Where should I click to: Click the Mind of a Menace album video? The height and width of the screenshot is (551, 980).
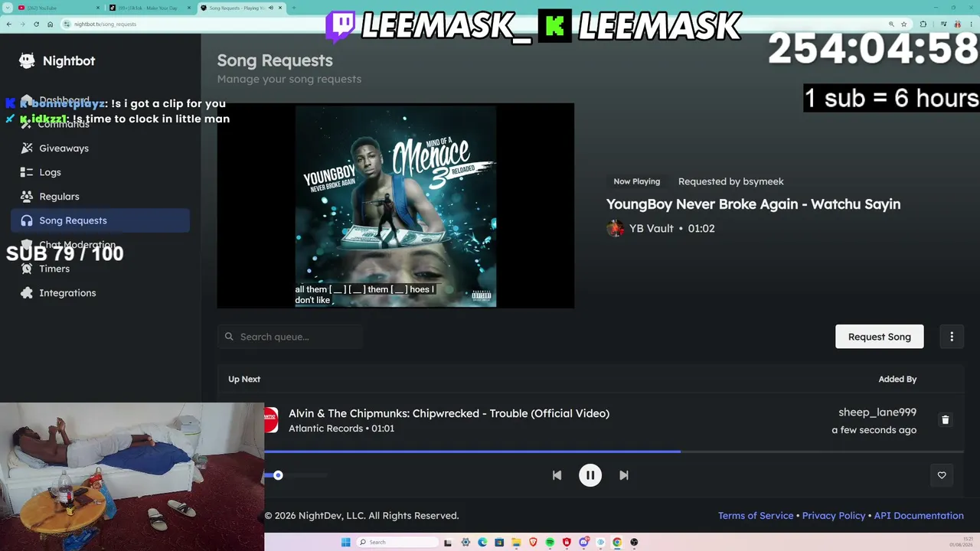coord(396,206)
